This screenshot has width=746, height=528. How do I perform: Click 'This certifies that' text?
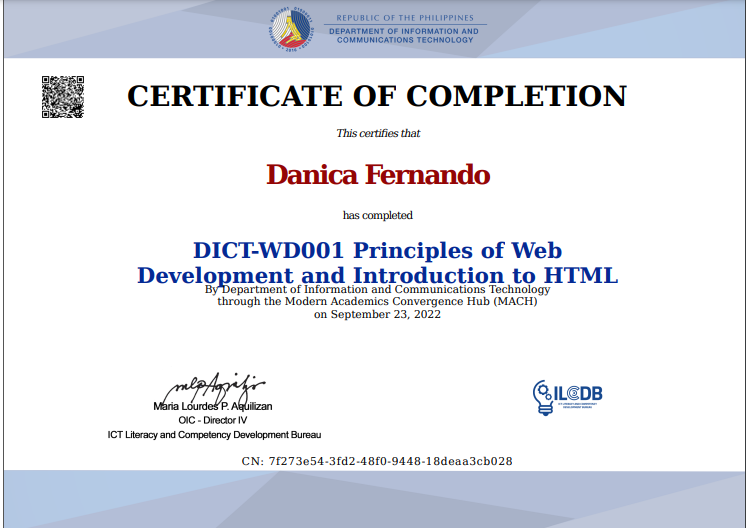pos(378,133)
